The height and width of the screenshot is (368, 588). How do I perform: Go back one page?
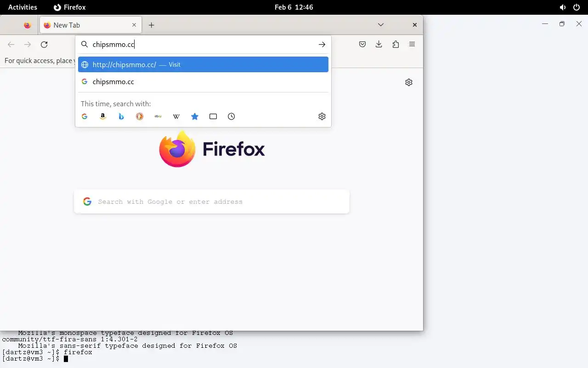(x=11, y=45)
